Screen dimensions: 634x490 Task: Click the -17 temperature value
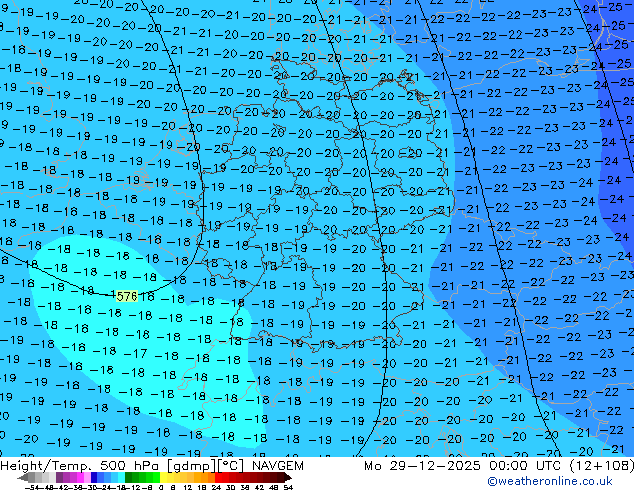(136, 354)
